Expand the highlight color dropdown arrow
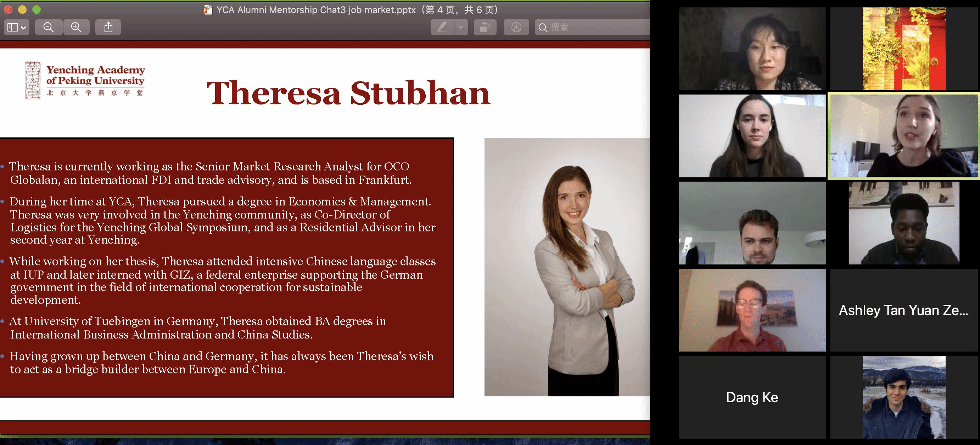Screen dimensions: 980x445 (x=461, y=27)
